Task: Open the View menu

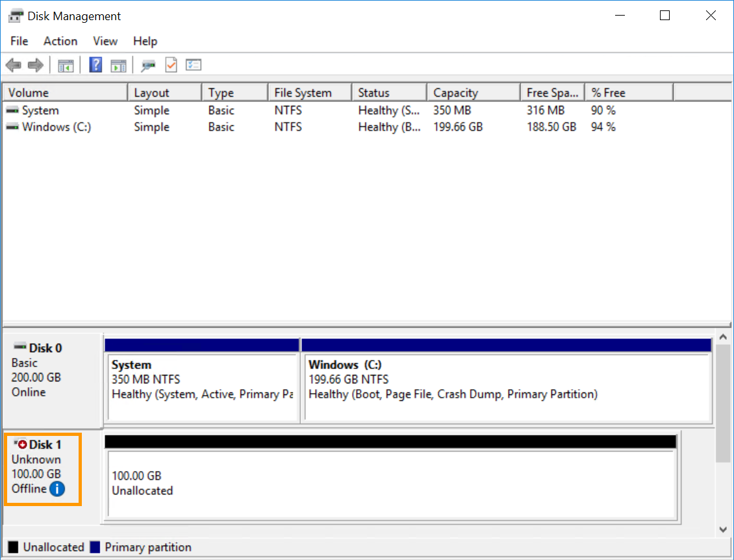Action: point(105,41)
